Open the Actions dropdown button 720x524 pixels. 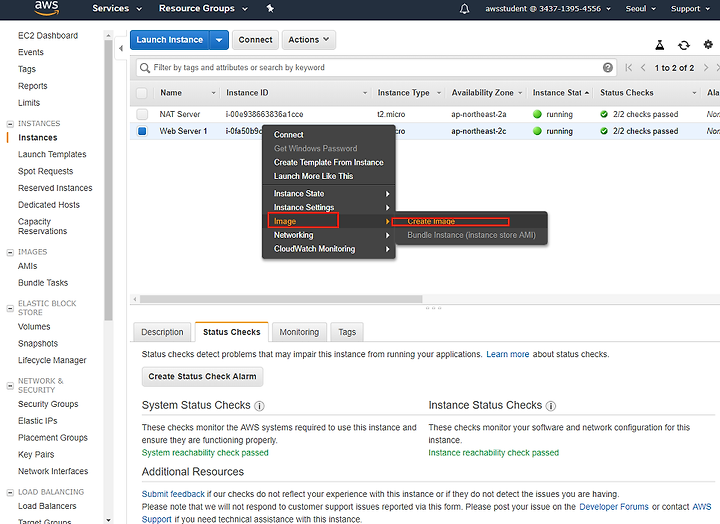(309, 40)
